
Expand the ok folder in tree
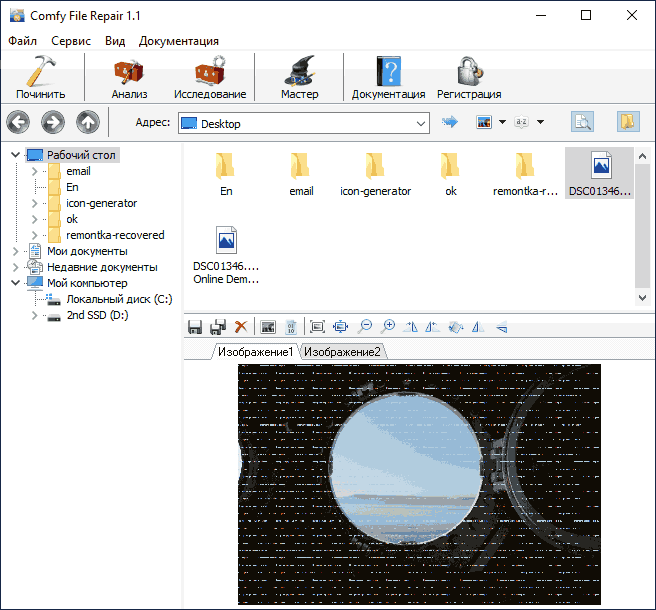pos(34,219)
